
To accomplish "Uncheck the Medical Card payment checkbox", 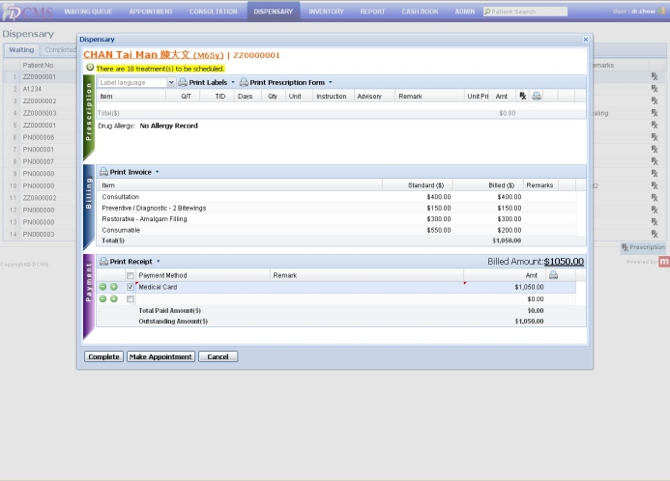I will pos(130,287).
